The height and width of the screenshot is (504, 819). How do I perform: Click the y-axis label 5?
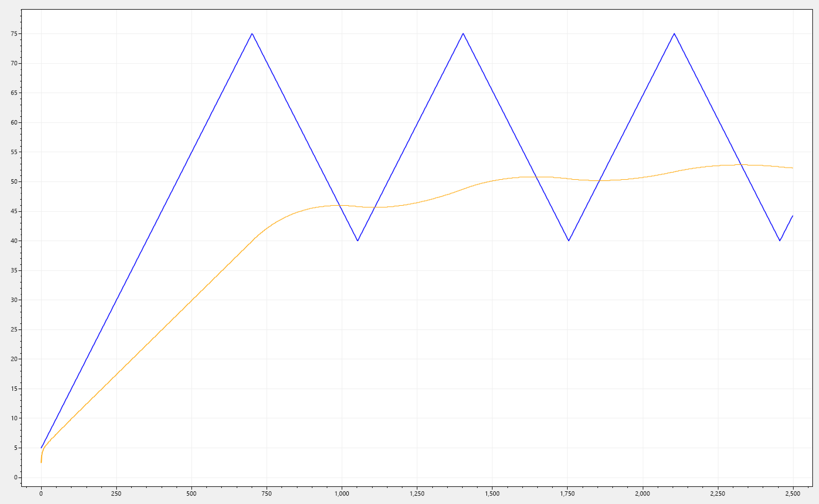pos(16,448)
